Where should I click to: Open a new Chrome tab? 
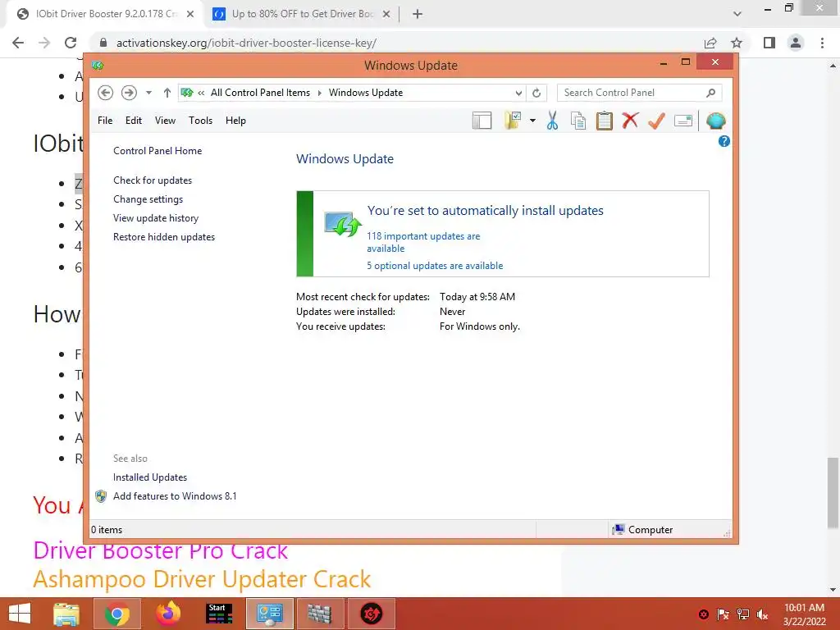click(x=418, y=14)
